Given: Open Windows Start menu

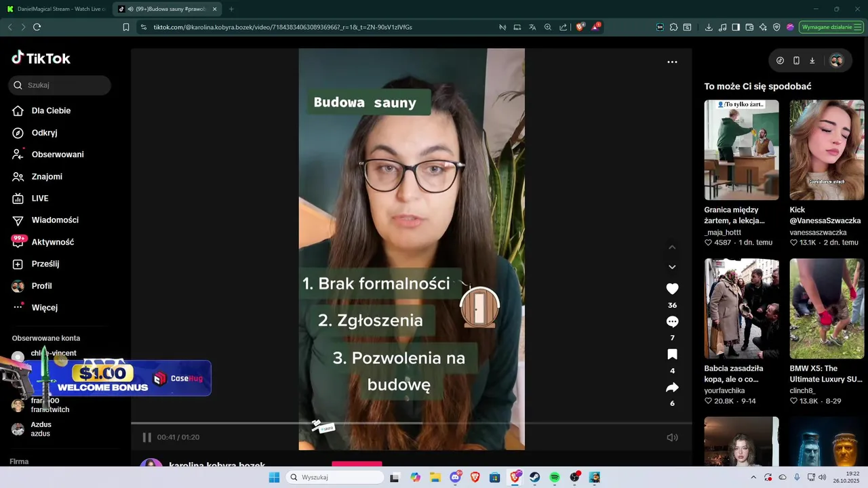Looking at the screenshot, I should (x=274, y=477).
